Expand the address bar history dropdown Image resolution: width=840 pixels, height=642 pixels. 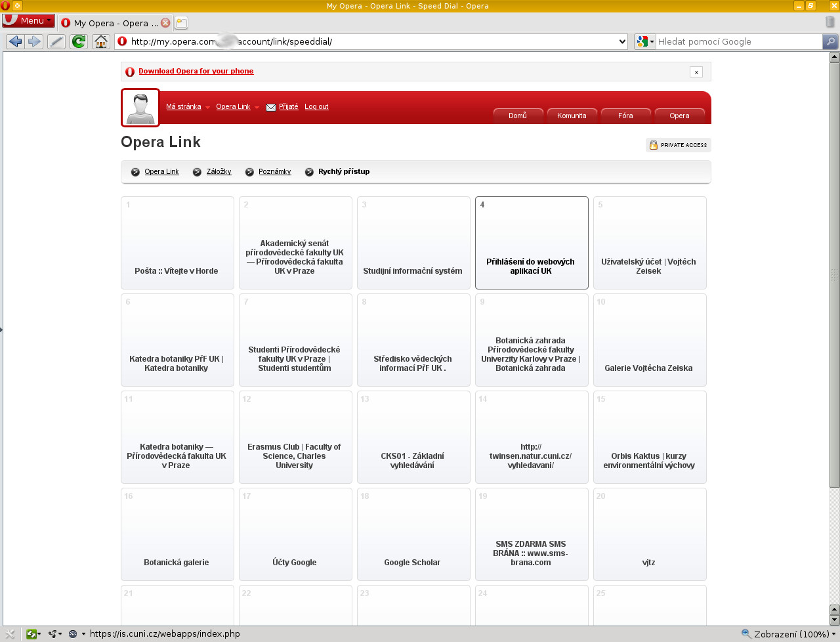[x=622, y=41]
